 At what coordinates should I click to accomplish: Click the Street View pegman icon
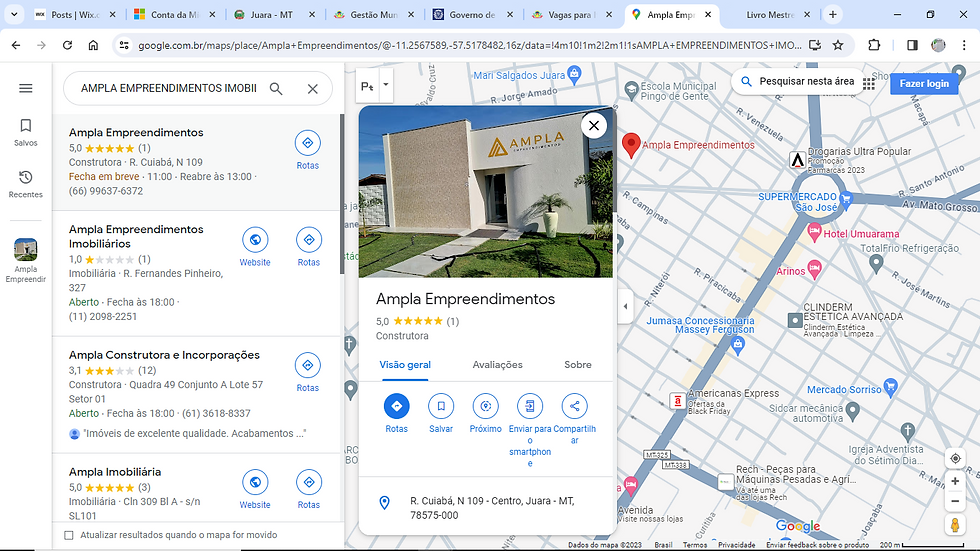tap(955, 525)
